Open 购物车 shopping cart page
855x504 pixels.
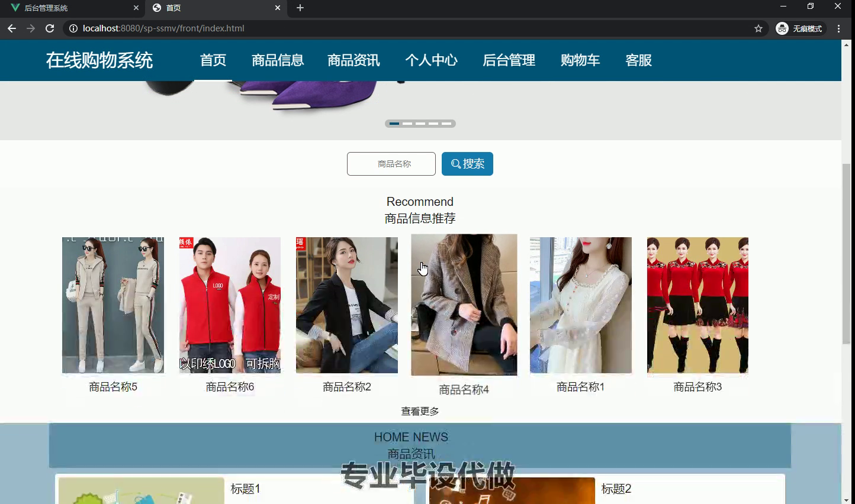(x=580, y=60)
